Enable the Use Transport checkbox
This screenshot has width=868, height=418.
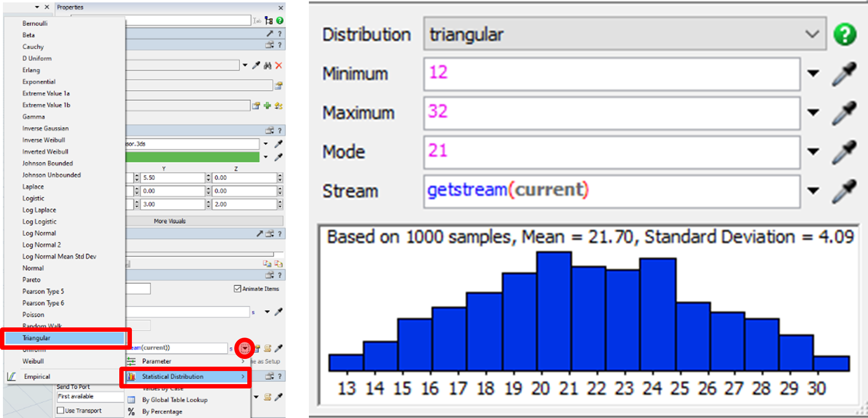[61, 410]
